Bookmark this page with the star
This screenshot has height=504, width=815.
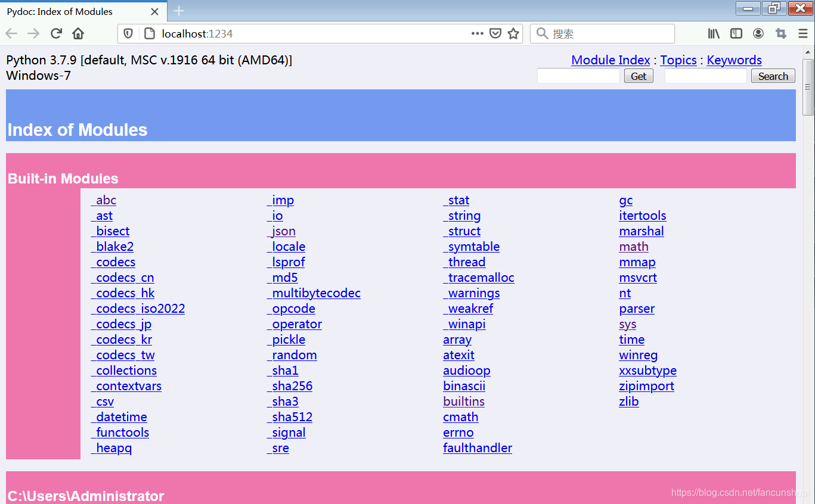click(x=513, y=34)
